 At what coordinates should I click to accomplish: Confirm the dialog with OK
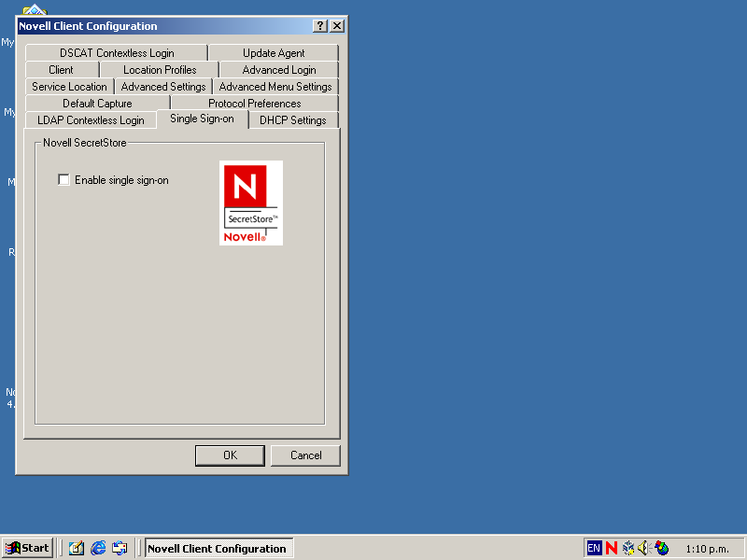tap(230, 455)
